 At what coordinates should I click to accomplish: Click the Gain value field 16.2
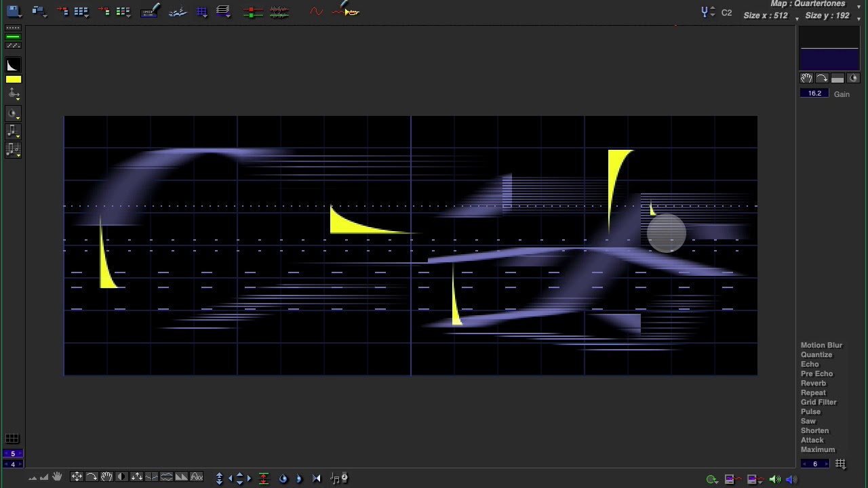[814, 94]
